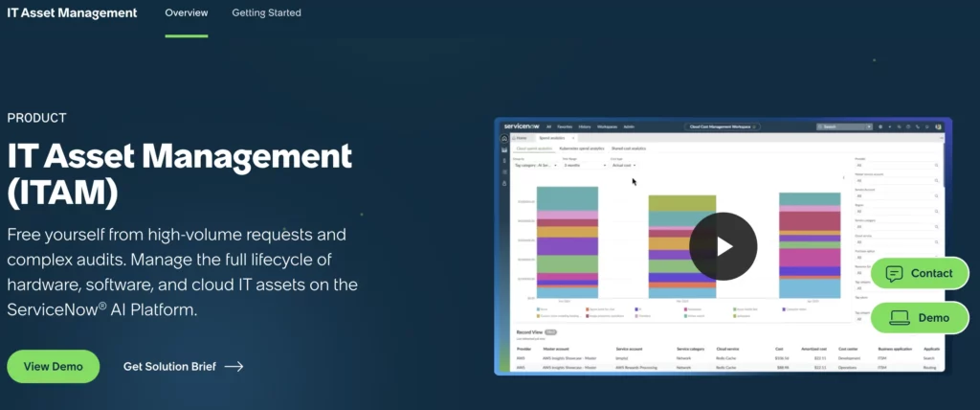Click the Service category column header
The height and width of the screenshot is (410, 980).
click(x=690, y=349)
